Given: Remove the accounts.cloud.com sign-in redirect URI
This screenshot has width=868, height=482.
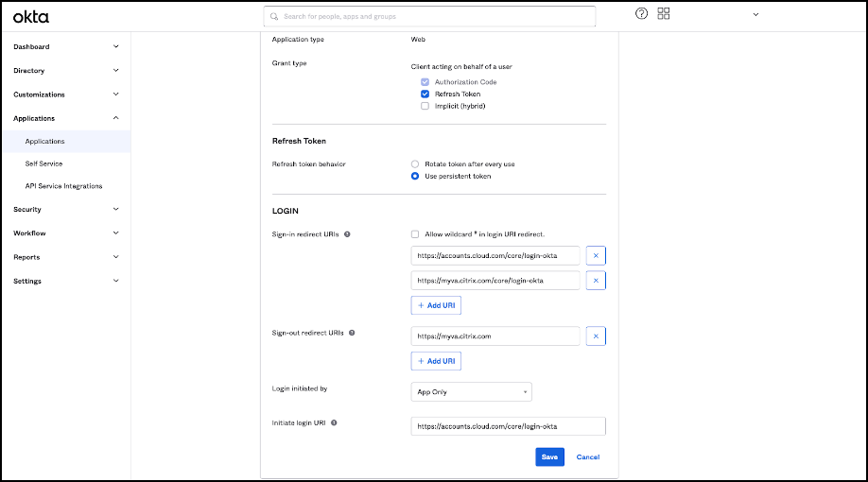Looking at the screenshot, I should coord(596,255).
